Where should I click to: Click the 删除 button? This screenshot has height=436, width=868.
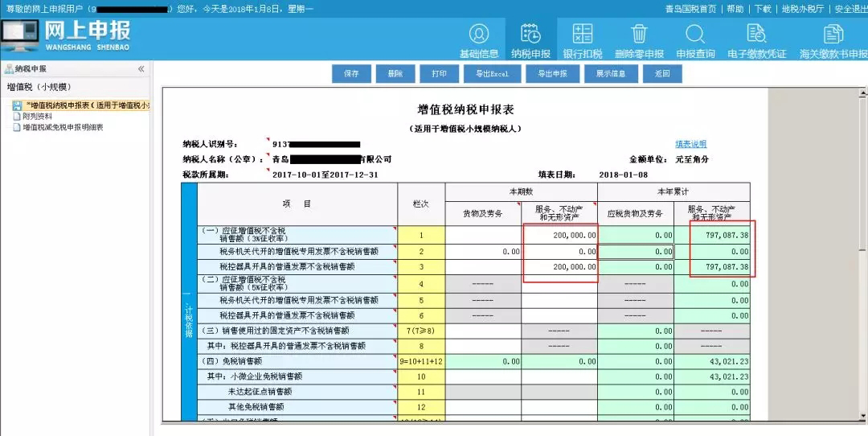click(x=395, y=74)
